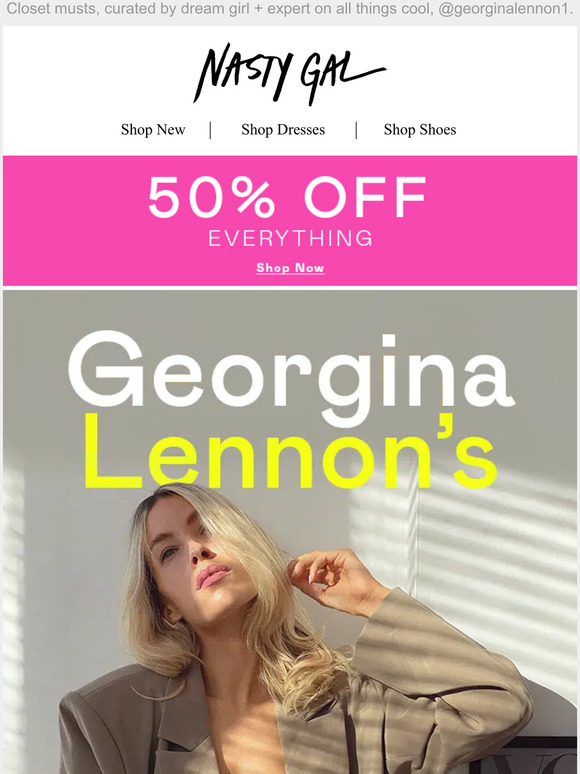
Task: Click the EVERYTHING text in pink banner
Action: [x=290, y=238]
